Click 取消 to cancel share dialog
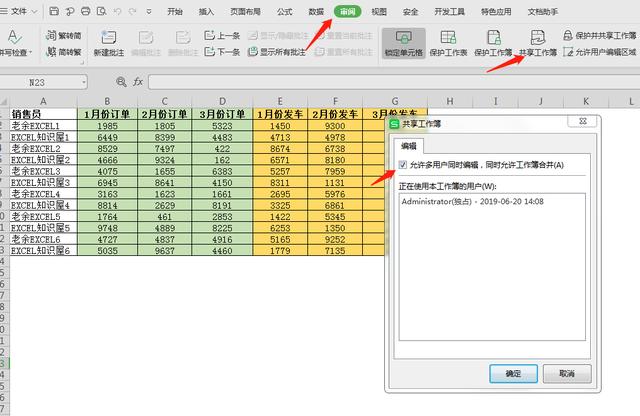 [x=567, y=374]
